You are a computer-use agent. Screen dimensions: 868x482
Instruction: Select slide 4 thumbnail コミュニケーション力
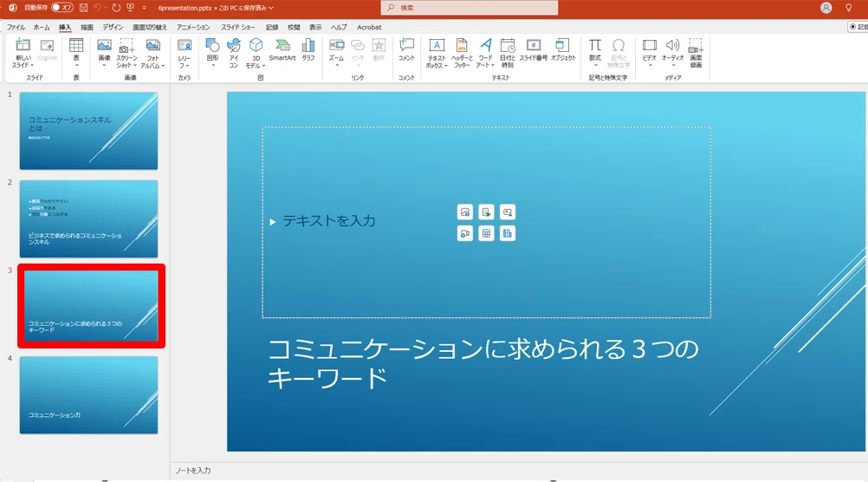tap(88, 395)
